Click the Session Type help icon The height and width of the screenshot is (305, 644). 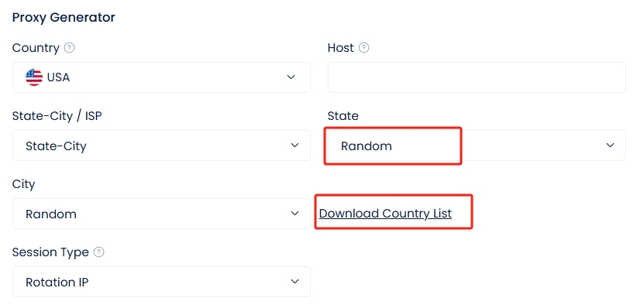coord(98,252)
